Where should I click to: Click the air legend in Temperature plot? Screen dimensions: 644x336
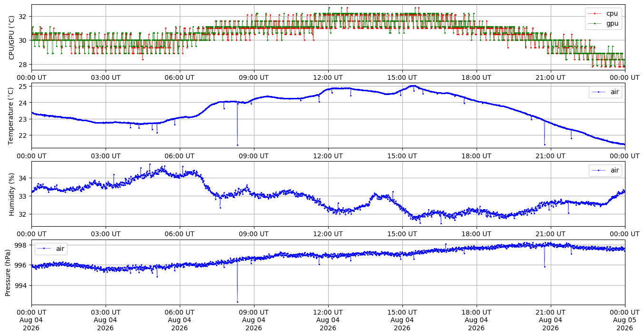coord(605,92)
